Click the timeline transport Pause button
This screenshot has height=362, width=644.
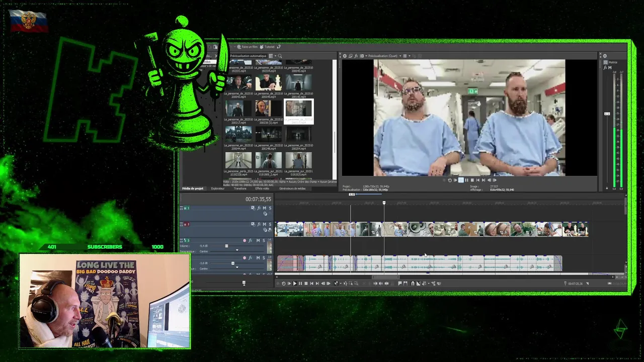point(300,283)
